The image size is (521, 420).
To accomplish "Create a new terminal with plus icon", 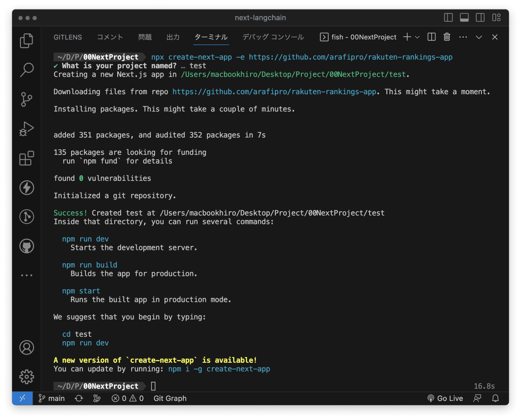I will (x=407, y=37).
